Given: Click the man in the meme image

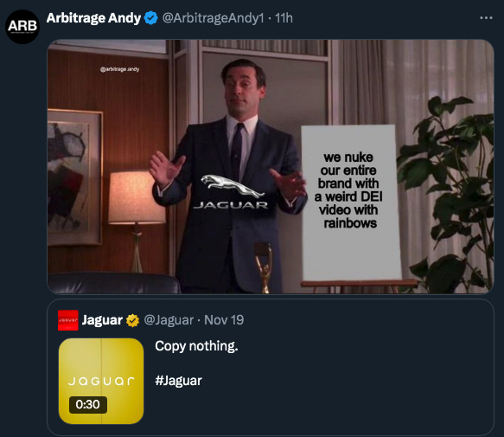Looking at the screenshot, I should click(x=230, y=176).
